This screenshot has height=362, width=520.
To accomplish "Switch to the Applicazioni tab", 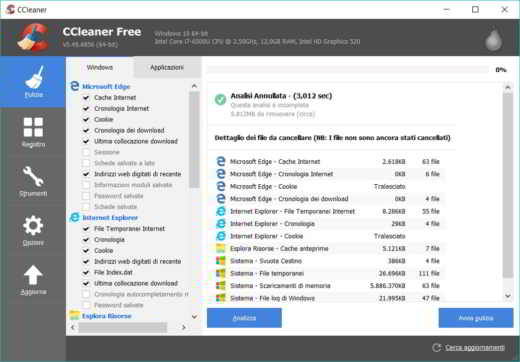I will 167,67.
